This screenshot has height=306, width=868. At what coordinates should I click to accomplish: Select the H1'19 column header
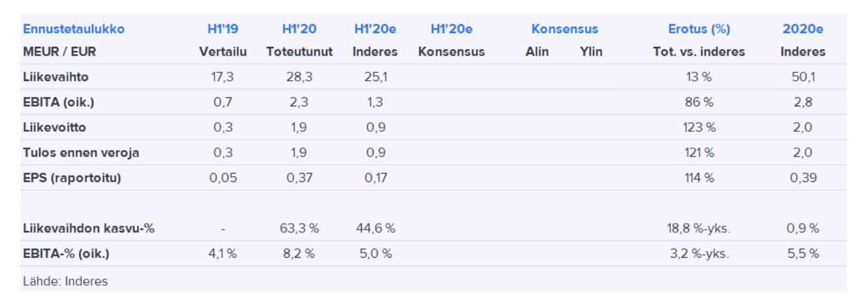coord(223,29)
